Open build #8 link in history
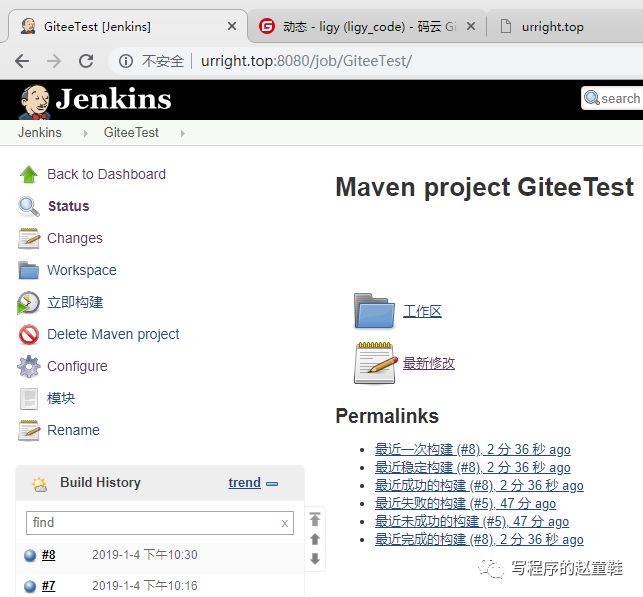Viewport: 643px width, 597px height. [48, 555]
